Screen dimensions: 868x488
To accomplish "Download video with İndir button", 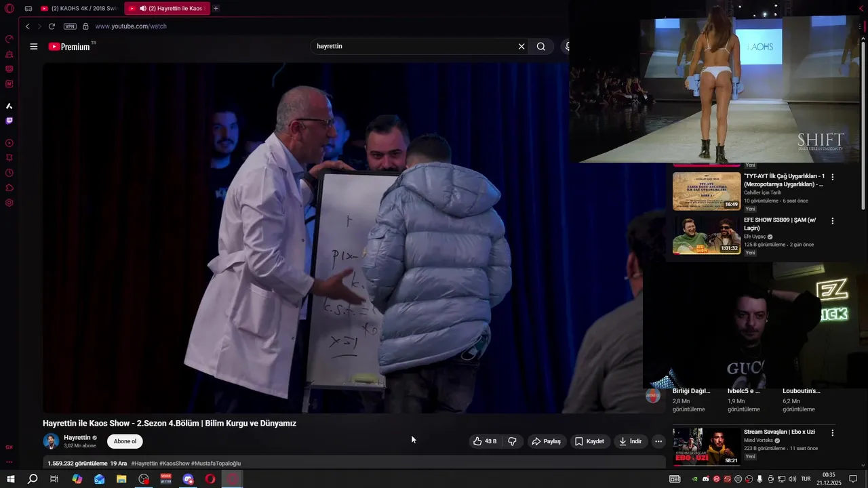I will (x=630, y=441).
